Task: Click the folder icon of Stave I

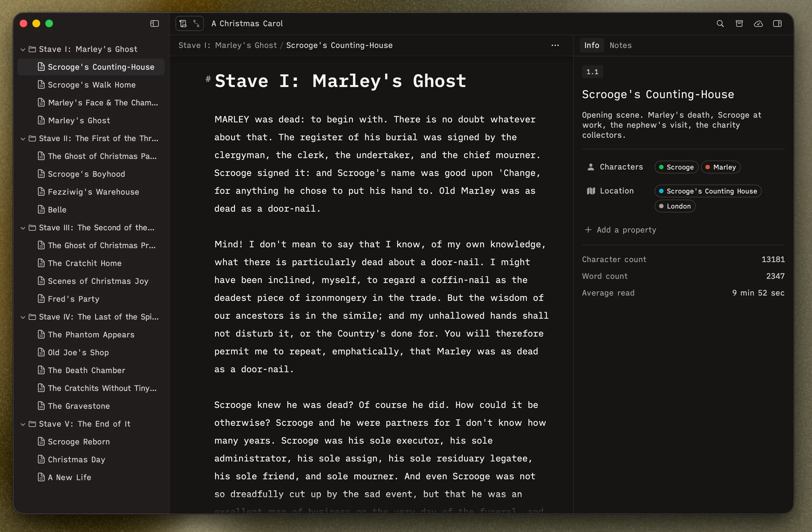Action: tap(32, 49)
